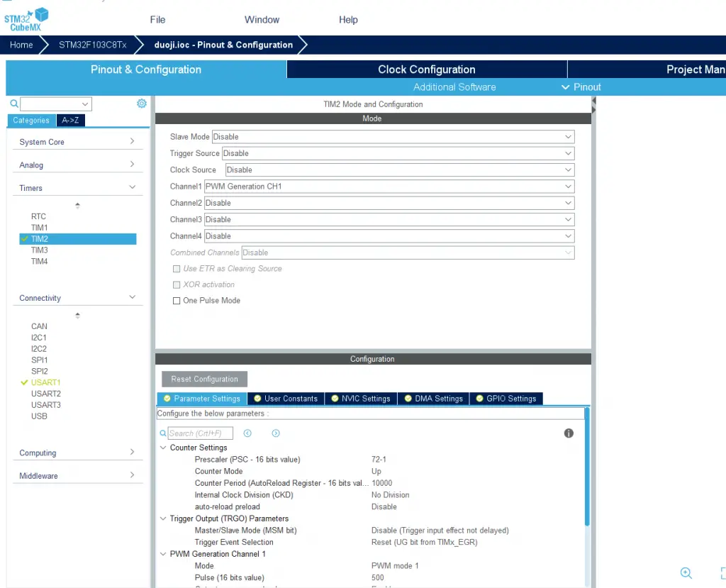
Task: Collapse Trigger Output (TRGO) Parameters group
Action: [x=163, y=518]
